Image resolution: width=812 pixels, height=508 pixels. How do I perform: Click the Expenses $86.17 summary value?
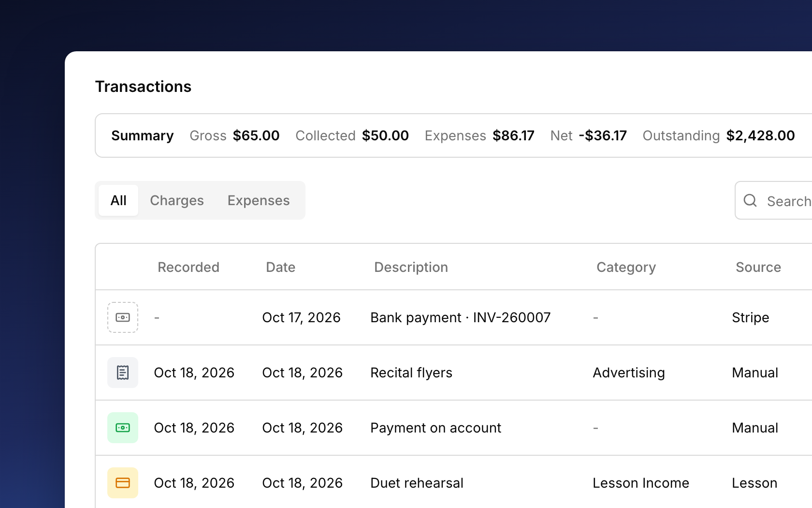tap(479, 135)
